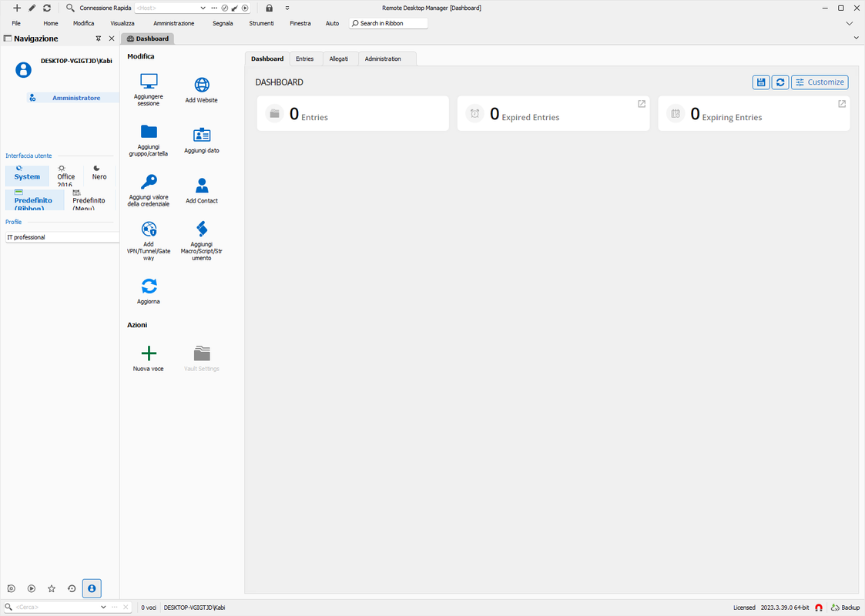Open the Expiring Entries external link icon

coord(842,104)
